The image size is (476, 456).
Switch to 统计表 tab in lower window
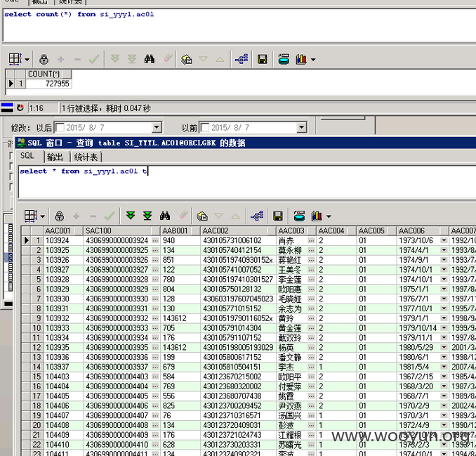click(x=86, y=157)
